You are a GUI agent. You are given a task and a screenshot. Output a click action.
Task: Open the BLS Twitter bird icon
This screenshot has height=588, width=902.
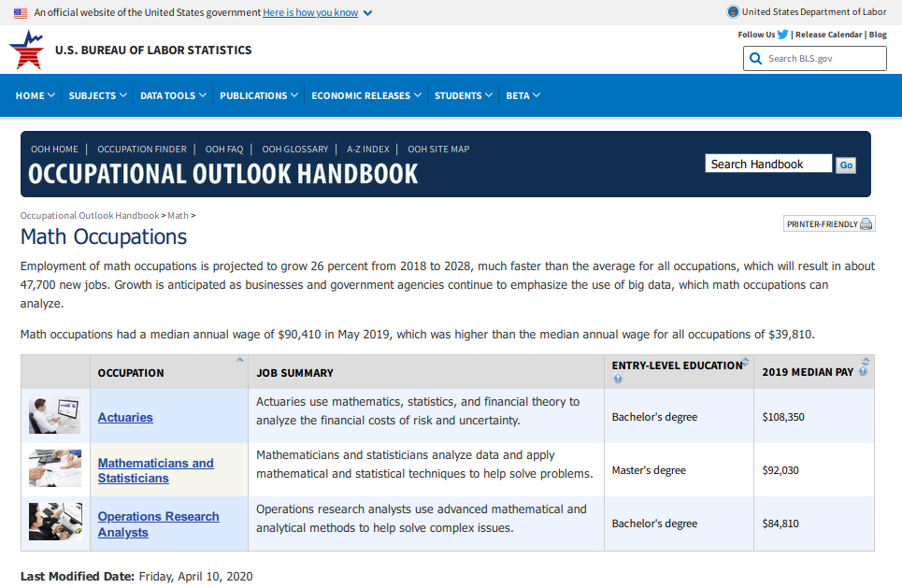pyautogui.click(x=783, y=35)
